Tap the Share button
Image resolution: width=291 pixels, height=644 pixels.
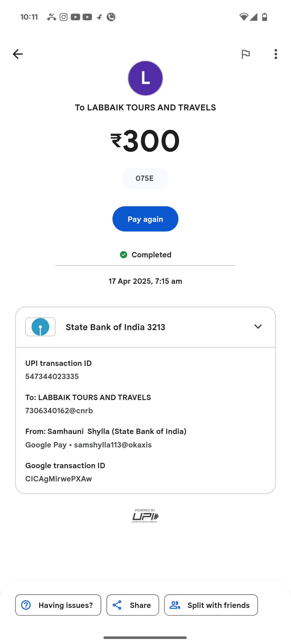tap(133, 605)
